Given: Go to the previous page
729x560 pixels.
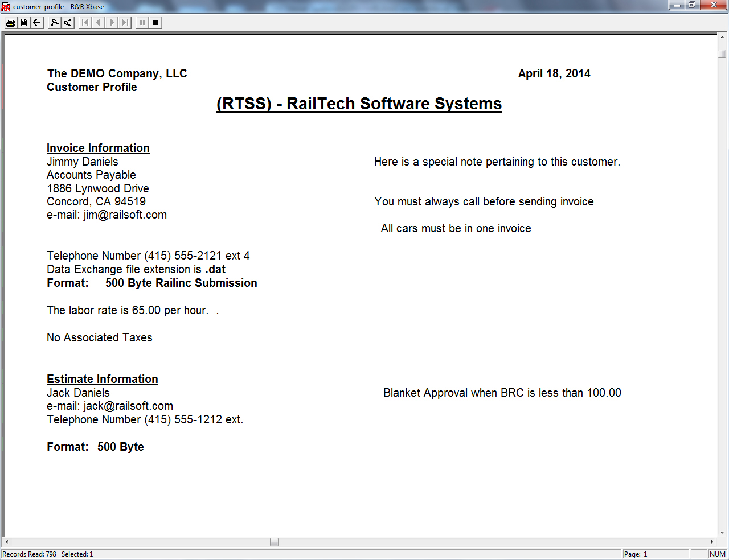Looking at the screenshot, I should coord(99,23).
